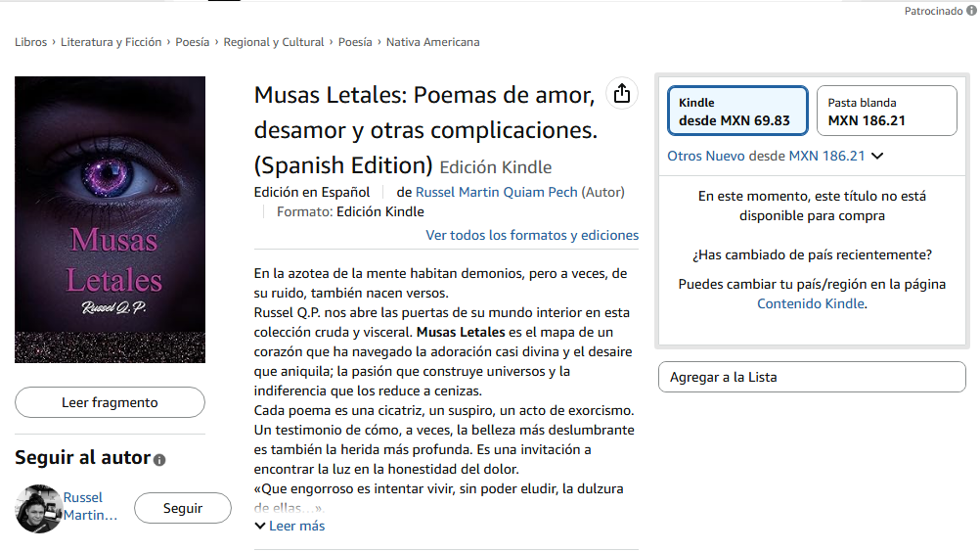Open Regional y Cultural breadcrumb
The image size is (980, 552).
point(274,42)
